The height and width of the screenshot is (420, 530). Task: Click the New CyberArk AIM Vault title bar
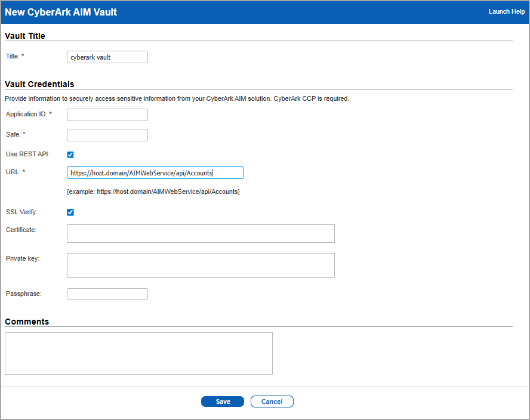tap(60, 12)
